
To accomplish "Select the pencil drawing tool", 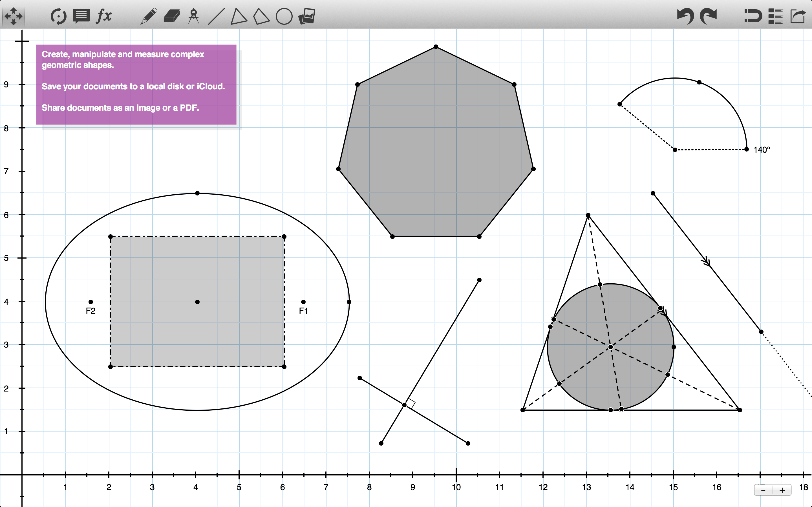I will (x=149, y=16).
